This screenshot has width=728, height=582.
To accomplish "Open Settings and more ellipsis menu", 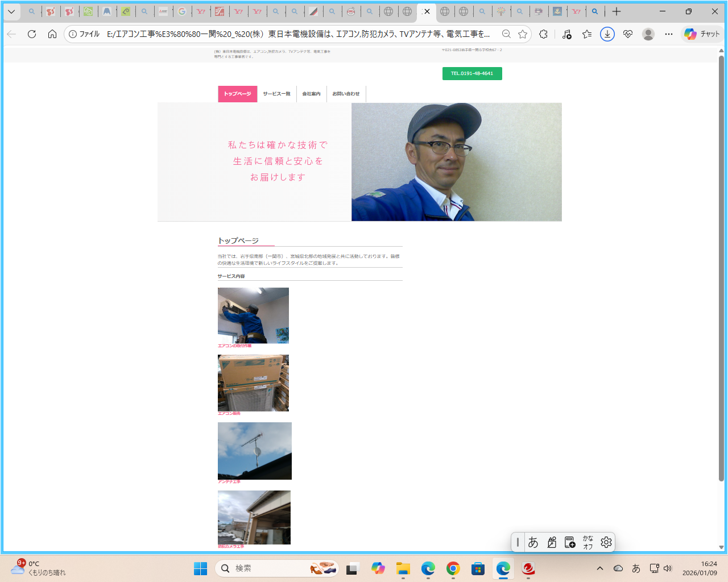I will (x=669, y=34).
